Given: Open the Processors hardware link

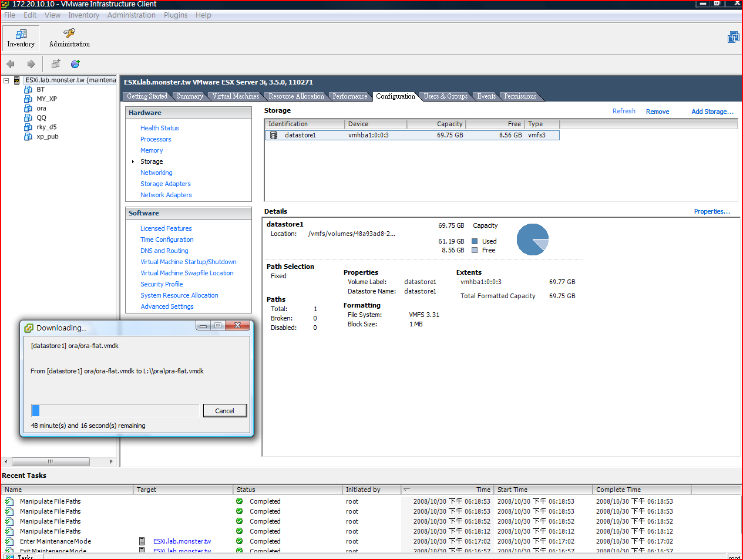Looking at the screenshot, I should click(x=156, y=139).
